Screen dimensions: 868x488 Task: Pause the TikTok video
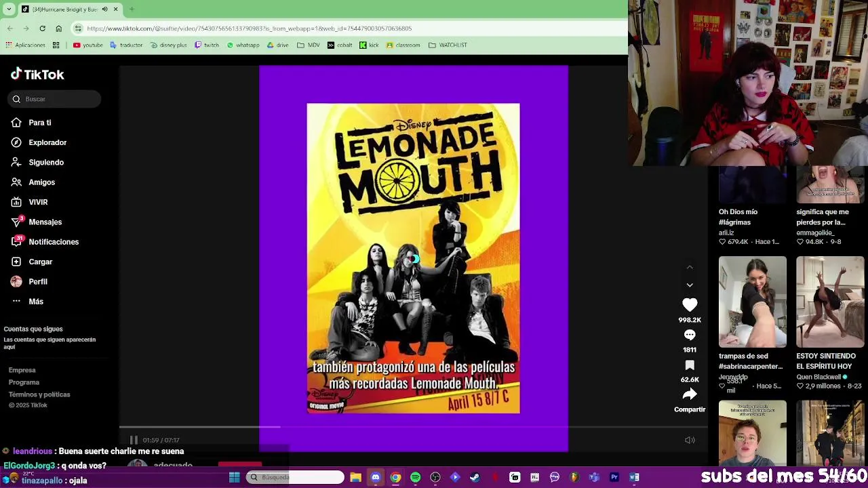pyautogui.click(x=134, y=440)
